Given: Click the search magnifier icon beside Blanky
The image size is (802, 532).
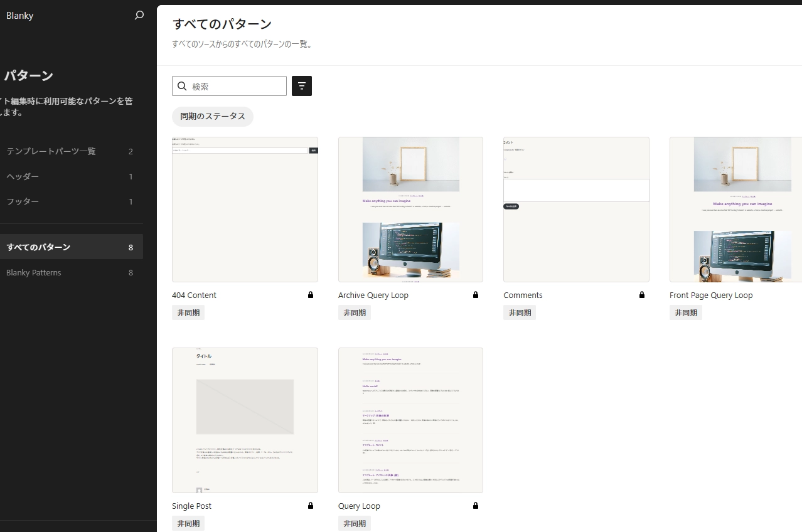Looking at the screenshot, I should pyautogui.click(x=139, y=16).
